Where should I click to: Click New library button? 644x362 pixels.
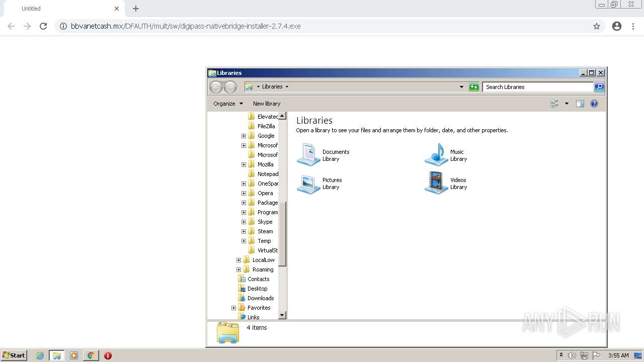[x=267, y=104]
